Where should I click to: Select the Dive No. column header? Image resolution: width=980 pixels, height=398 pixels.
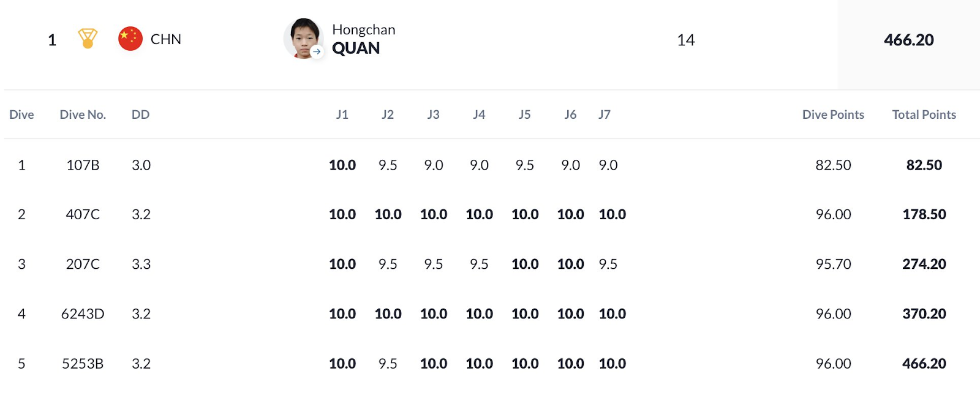(83, 115)
